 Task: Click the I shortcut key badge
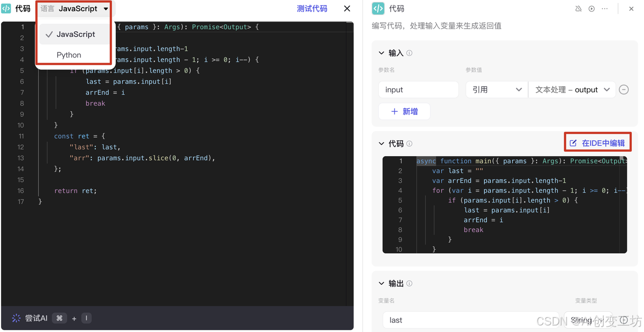86,318
